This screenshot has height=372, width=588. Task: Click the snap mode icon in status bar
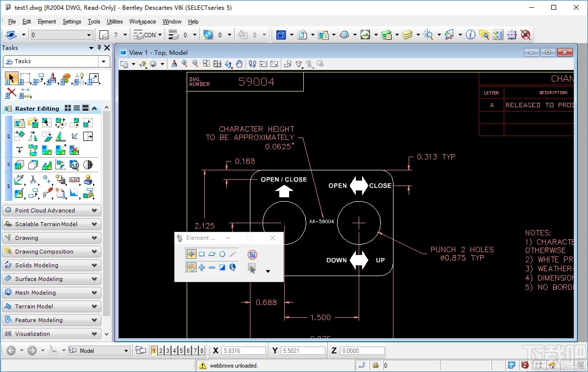click(362, 365)
